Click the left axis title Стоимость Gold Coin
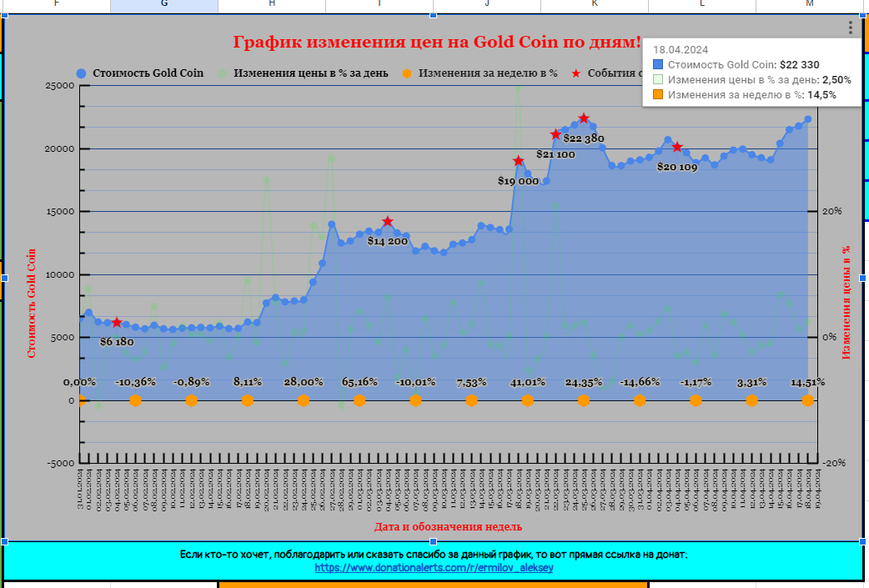 click(32, 303)
